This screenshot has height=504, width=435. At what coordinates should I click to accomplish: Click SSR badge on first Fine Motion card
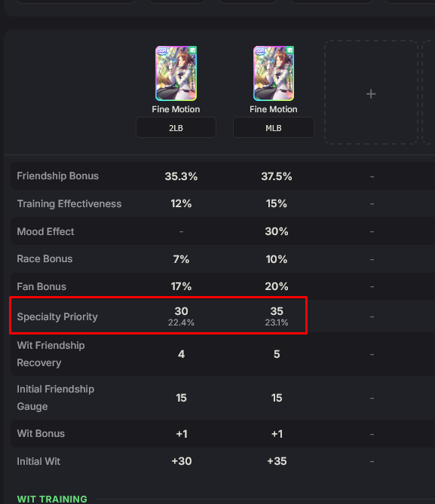(162, 50)
